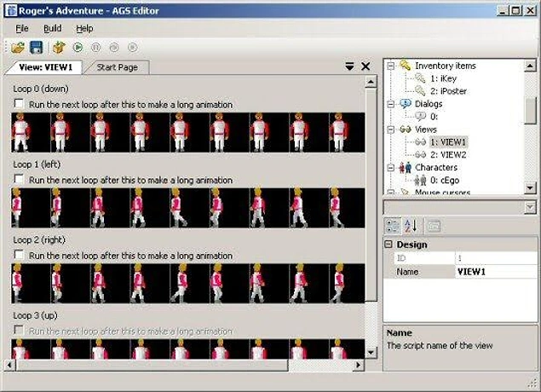Click the ID property value field

pyautogui.click(x=496, y=258)
